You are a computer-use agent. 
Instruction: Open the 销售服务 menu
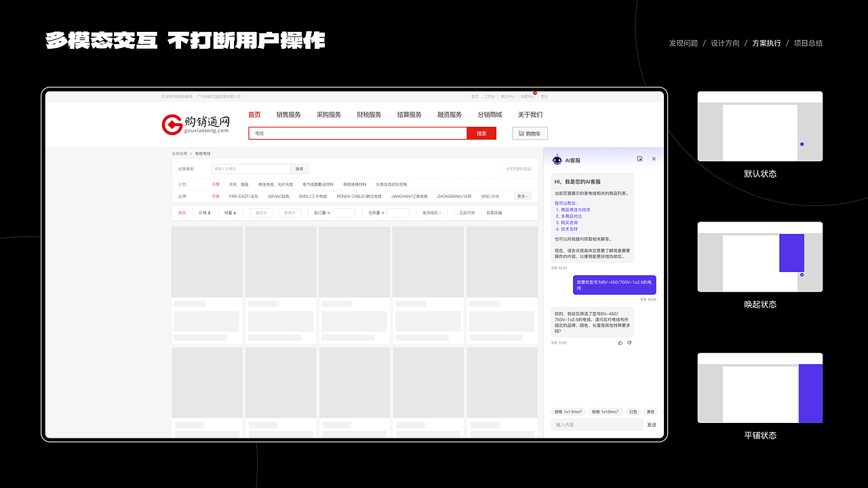pos(288,115)
